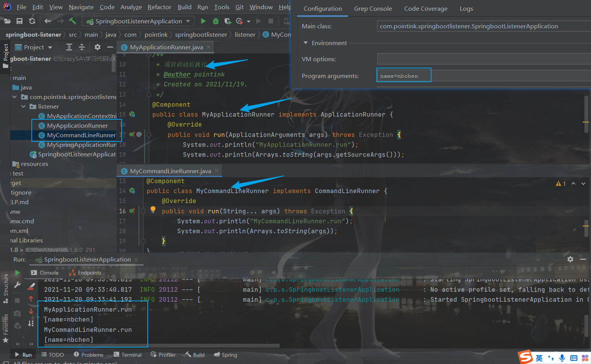Stop process square in Run panel sidebar
The width and height of the screenshot is (591, 364).
[17, 301]
